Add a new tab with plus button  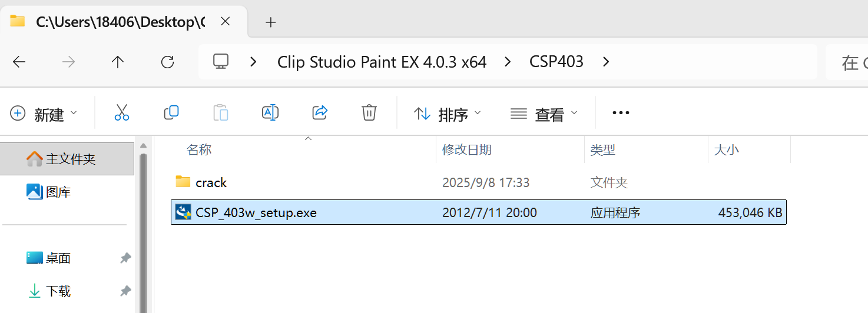pyautogui.click(x=270, y=22)
